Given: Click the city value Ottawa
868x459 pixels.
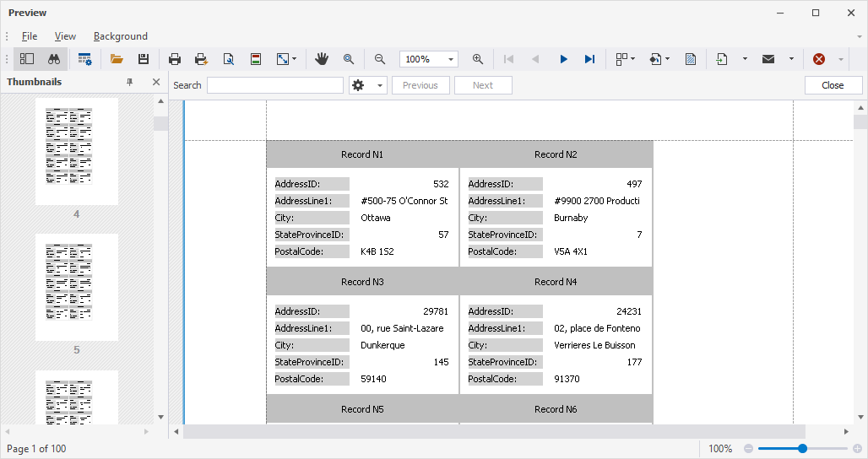Looking at the screenshot, I should (376, 218).
